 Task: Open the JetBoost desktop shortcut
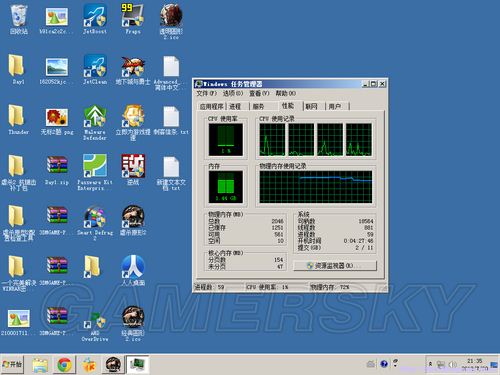(x=95, y=19)
